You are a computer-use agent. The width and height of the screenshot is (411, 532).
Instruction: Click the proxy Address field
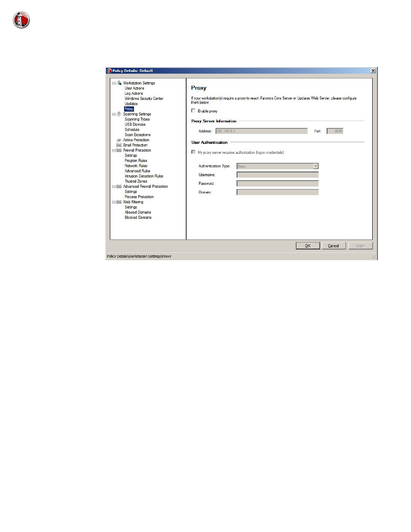[262, 131]
